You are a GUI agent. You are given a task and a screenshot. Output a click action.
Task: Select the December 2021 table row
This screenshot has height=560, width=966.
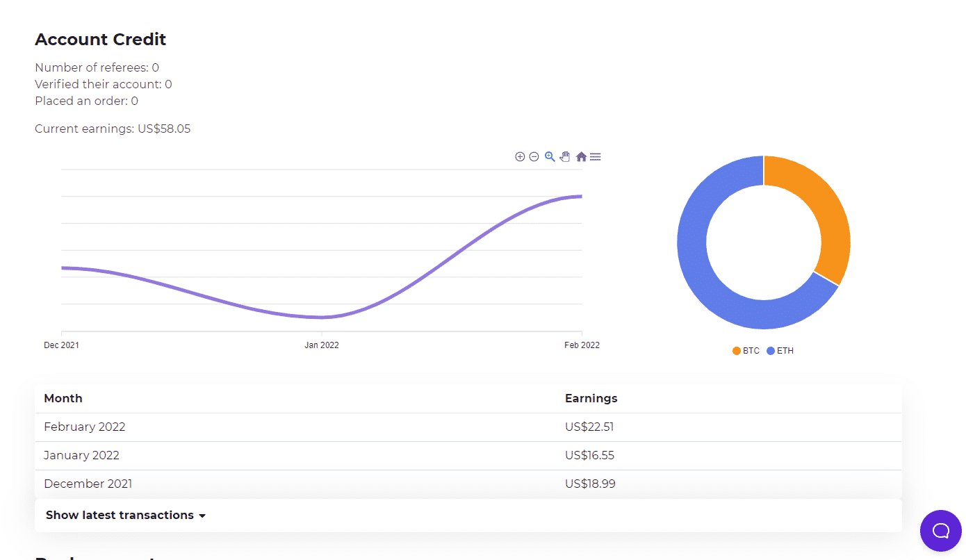coord(468,484)
